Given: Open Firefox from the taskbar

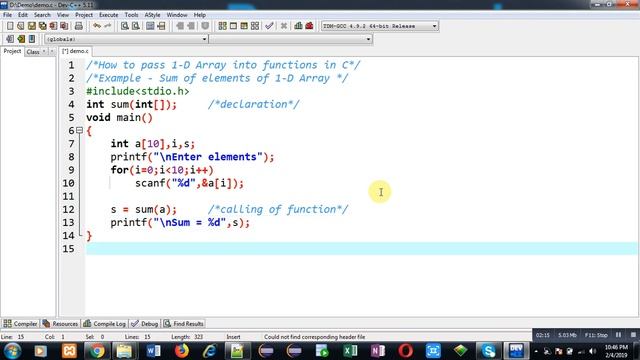Looking at the screenshot, I should coord(182,351).
